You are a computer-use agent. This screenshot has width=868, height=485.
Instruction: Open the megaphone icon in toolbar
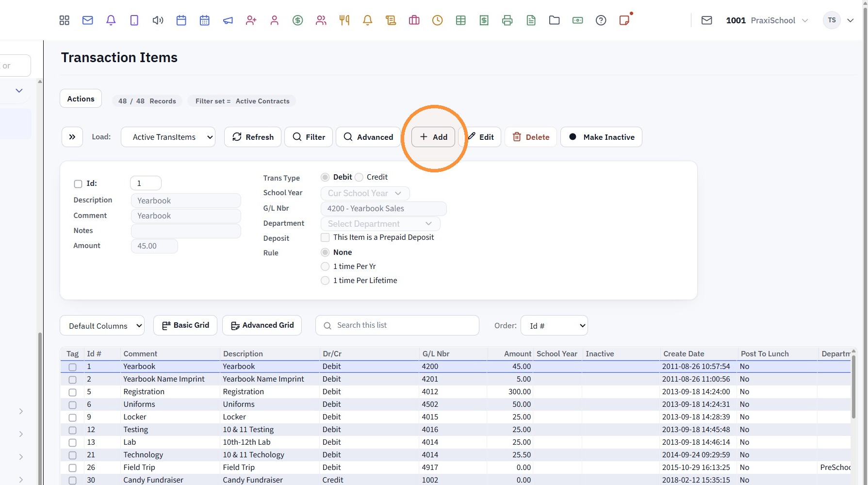click(228, 20)
